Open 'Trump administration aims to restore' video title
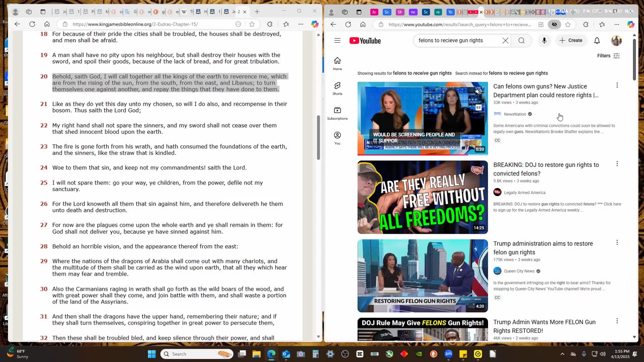 click(x=543, y=248)
